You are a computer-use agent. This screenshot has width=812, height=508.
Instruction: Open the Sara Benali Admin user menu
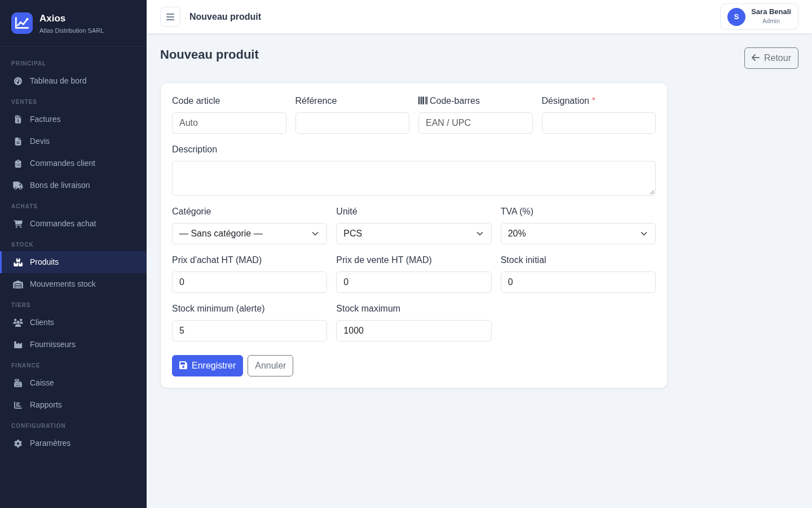[759, 17]
